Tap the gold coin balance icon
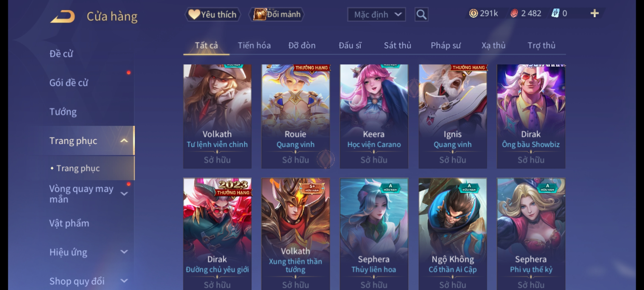 473,13
